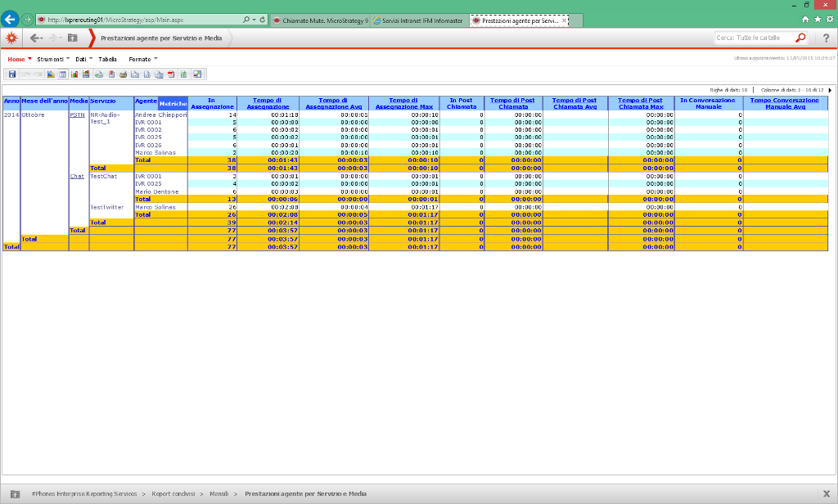
Task: Open the parent folder icon in header
Action: (x=73, y=38)
